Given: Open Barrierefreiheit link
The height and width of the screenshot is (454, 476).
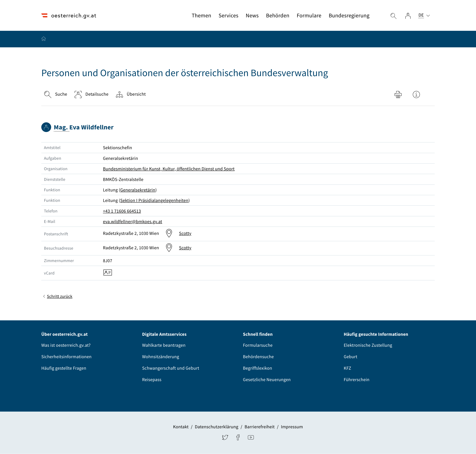Looking at the screenshot, I should pyautogui.click(x=259, y=427).
